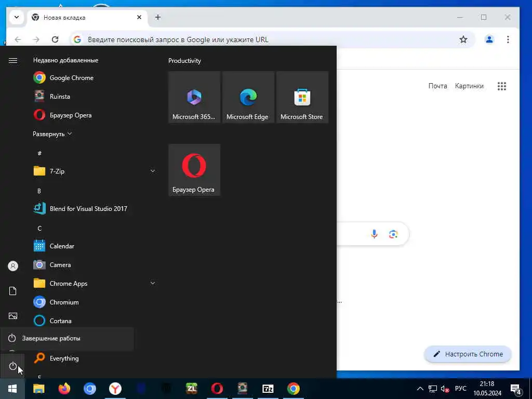Open the Почта link
Image resolution: width=532 pixels, height=399 pixels.
click(437, 86)
